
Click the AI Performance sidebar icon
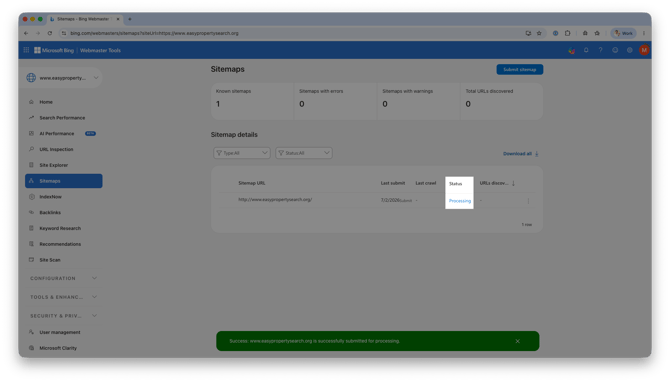(31, 133)
